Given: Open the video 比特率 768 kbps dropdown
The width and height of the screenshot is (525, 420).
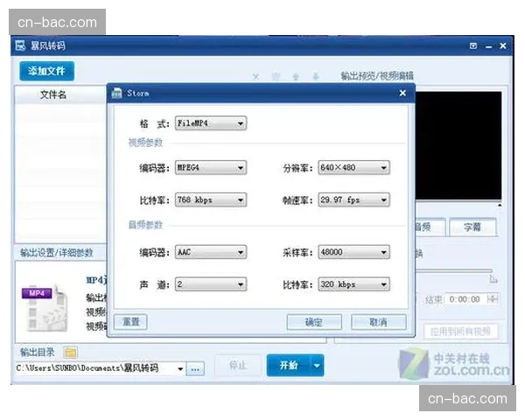Looking at the screenshot, I should pyautogui.click(x=211, y=200).
